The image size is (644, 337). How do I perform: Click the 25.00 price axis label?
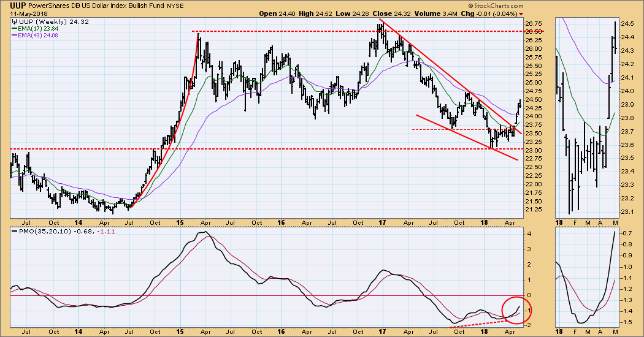[x=534, y=83]
